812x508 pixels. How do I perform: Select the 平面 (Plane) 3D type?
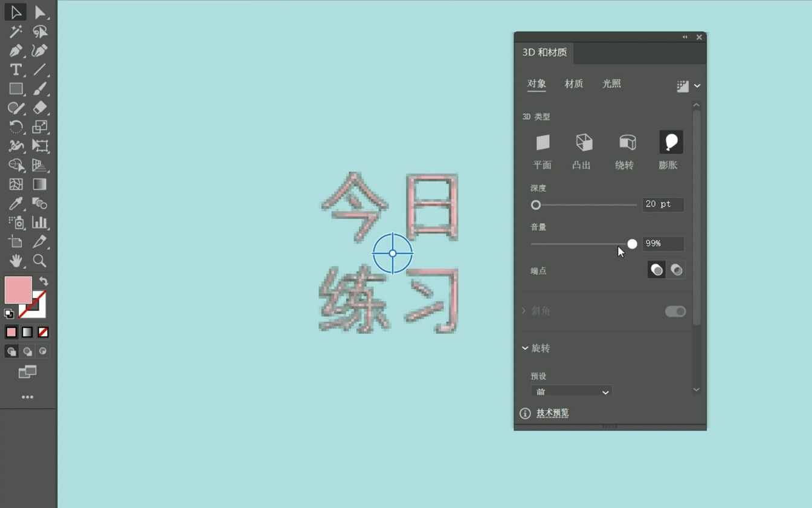click(x=542, y=143)
